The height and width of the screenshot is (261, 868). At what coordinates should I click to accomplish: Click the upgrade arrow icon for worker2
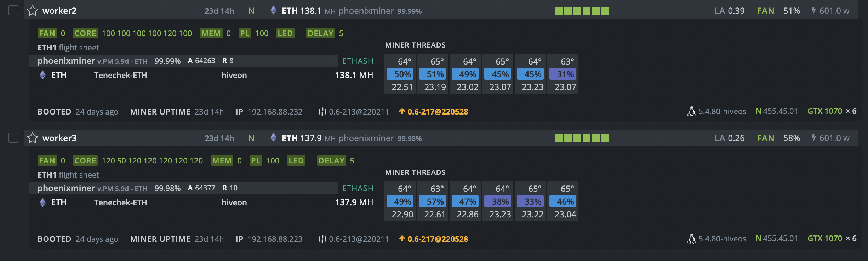[x=402, y=111]
